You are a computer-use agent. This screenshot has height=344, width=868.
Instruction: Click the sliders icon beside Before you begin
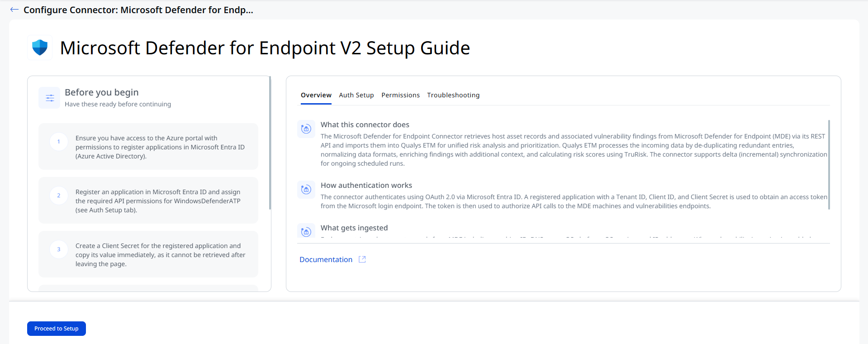coord(50,98)
